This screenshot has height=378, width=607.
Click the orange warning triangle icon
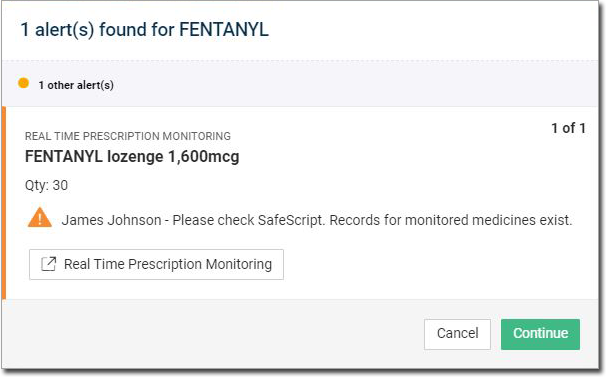pyautogui.click(x=39, y=218)
